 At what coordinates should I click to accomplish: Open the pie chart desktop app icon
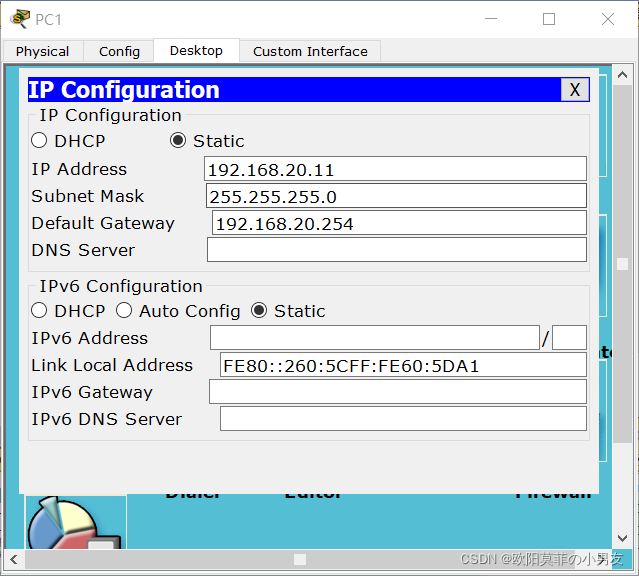76,522
